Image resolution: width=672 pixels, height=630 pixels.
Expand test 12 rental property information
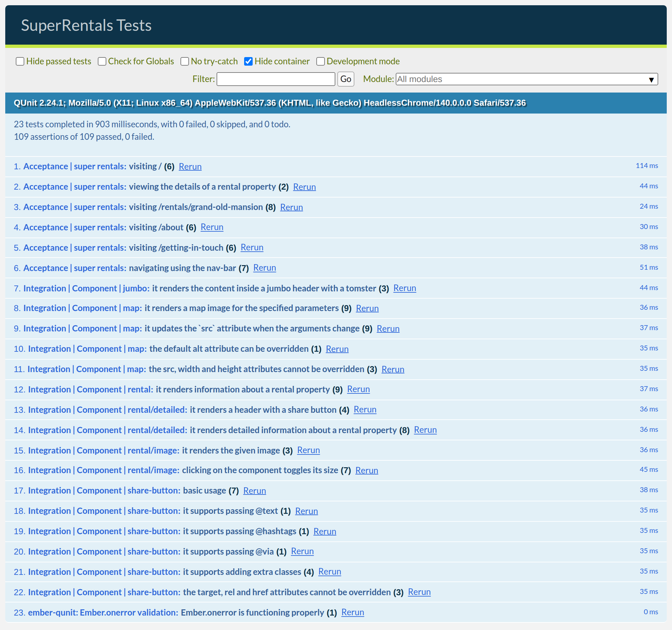click(242, 390)
